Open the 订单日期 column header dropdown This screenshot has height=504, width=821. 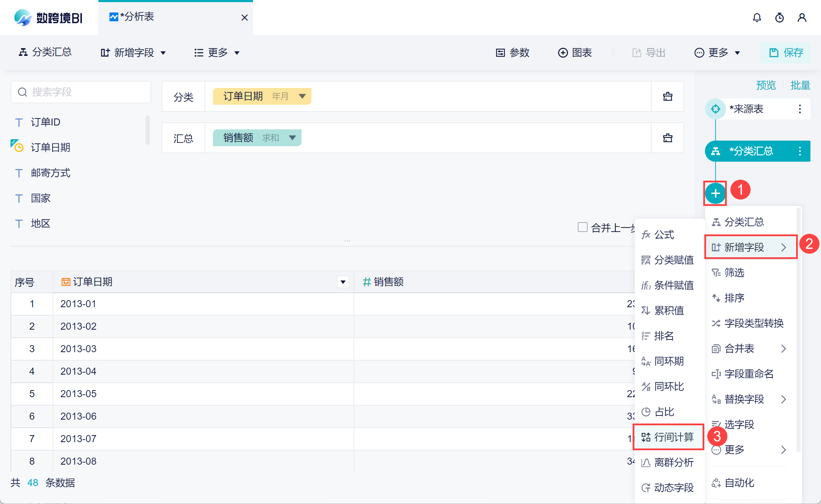click(x=343, y=282)
